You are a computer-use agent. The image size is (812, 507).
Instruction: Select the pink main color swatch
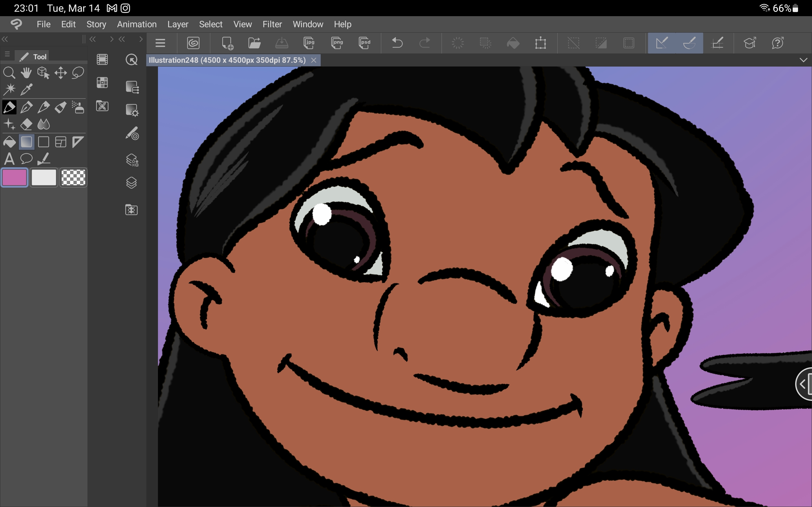click(x=14, y=177)
